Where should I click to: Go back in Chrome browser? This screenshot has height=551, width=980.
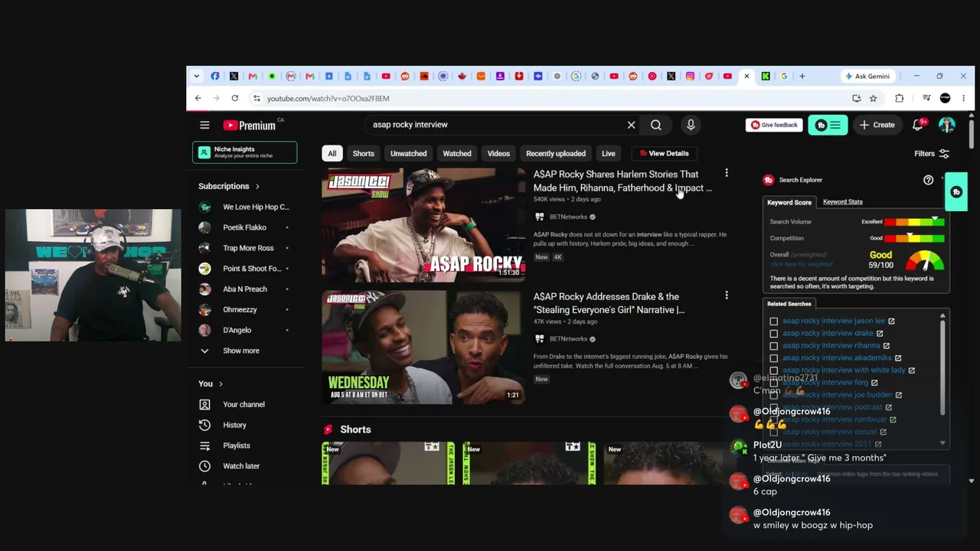[198, 98]
